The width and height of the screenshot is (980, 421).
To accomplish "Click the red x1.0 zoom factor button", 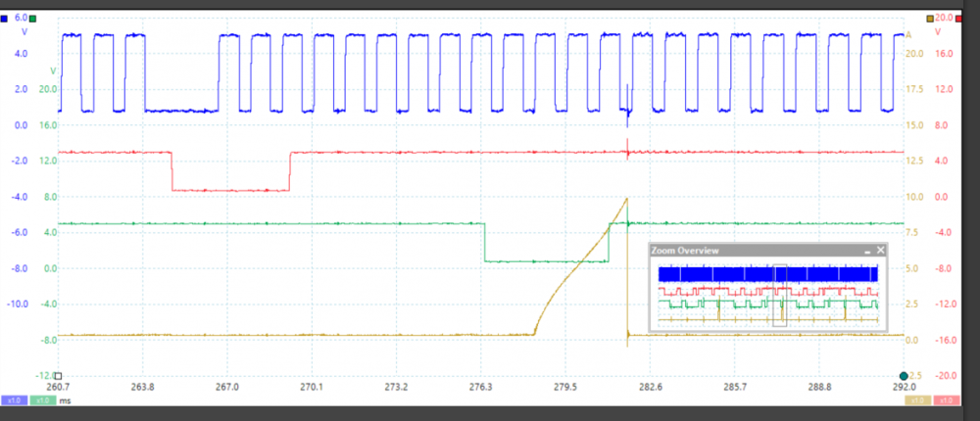I will coord(947,400).
